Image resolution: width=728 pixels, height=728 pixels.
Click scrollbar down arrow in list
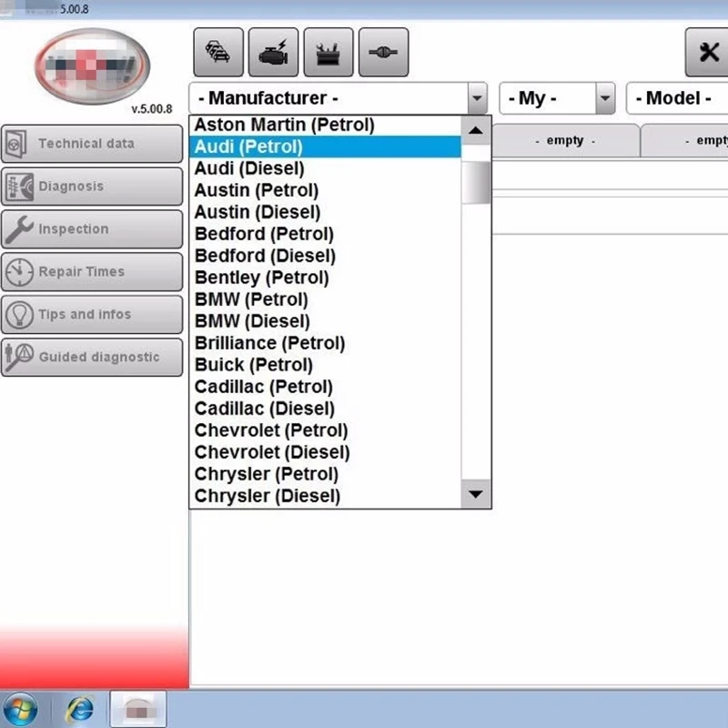coord(475,494)
